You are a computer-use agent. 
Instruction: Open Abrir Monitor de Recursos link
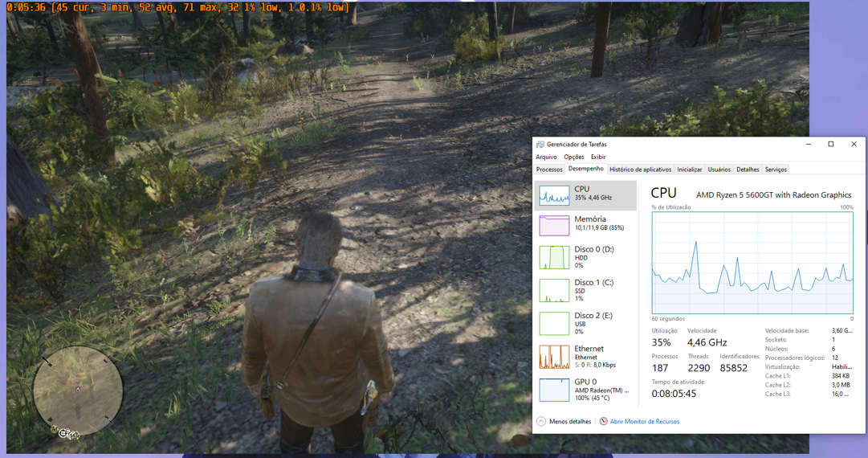click(x=644, y=422)
